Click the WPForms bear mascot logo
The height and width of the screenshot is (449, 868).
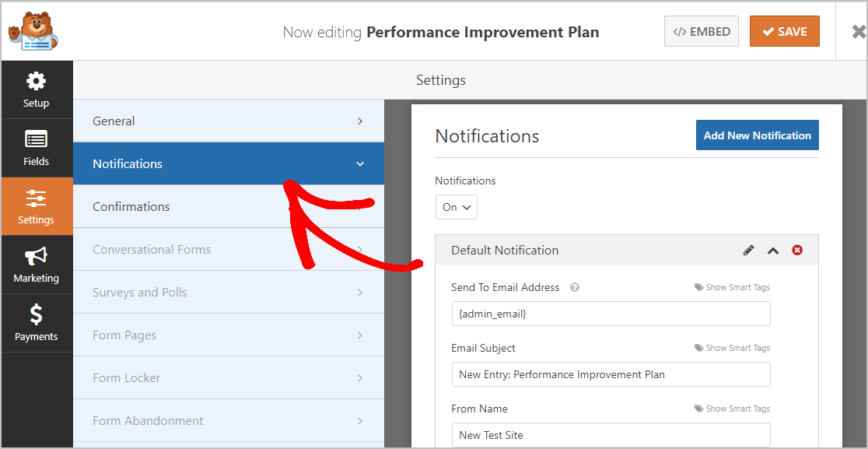tap(33, 31)
